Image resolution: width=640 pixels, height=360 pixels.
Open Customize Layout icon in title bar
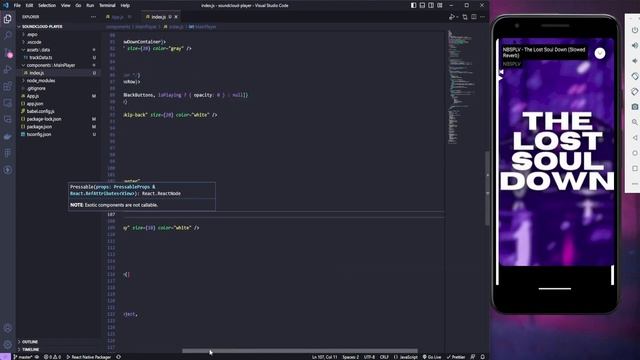(440, 5)
